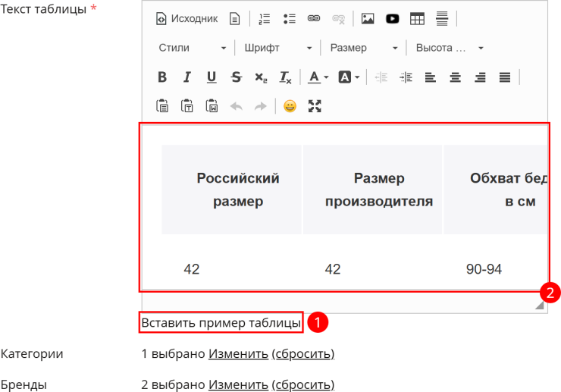Toggle subscript formatting

pyautogui.click(x=261, y=77)
